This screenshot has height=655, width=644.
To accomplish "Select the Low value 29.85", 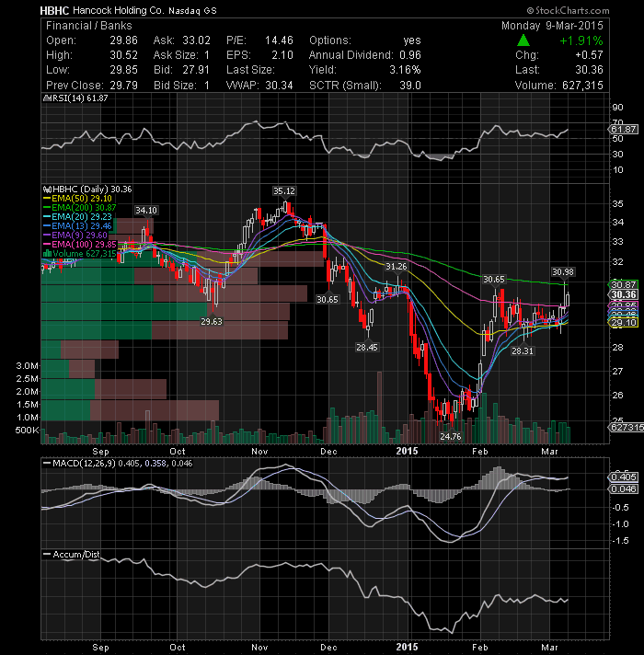I will coord(123,70).
